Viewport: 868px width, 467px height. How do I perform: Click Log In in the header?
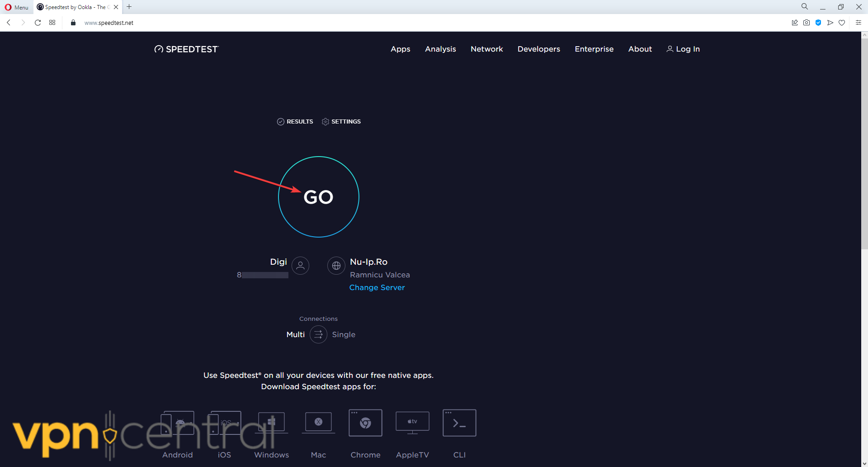(x=683, y=49)
